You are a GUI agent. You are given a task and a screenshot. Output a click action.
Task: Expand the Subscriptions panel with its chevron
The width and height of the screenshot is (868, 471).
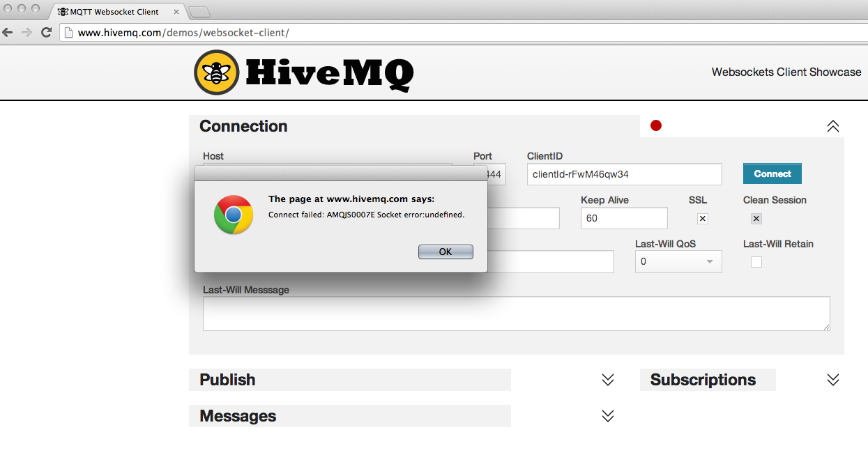click(x=833, y=380)
